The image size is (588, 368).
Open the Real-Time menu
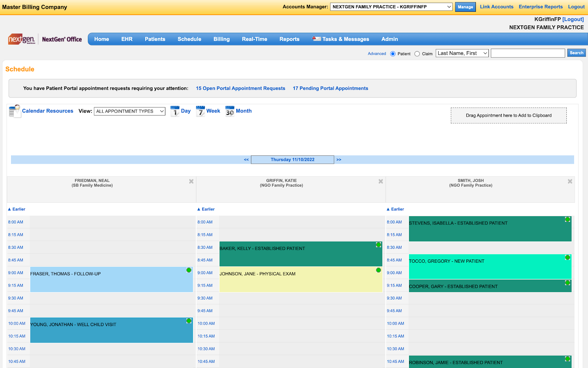click(x=255, y=39)
